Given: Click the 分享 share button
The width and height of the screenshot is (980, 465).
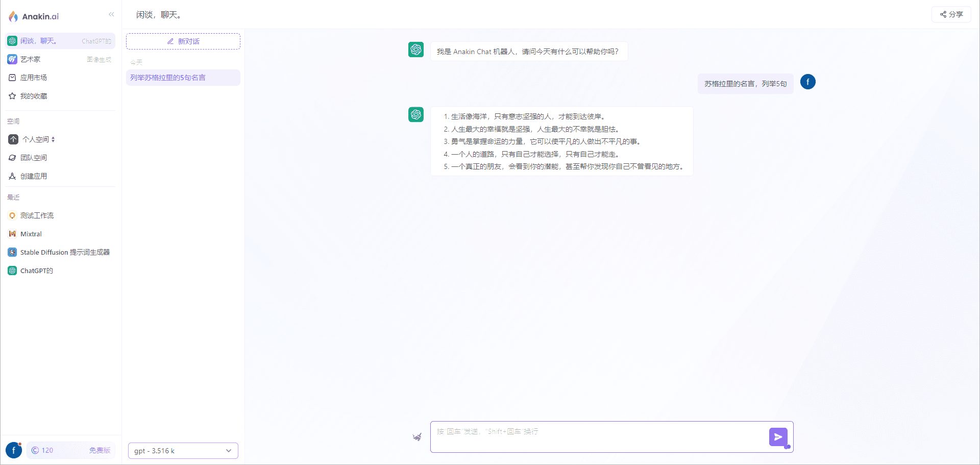Looking at the screenshot, I should [x=951, y=14].
